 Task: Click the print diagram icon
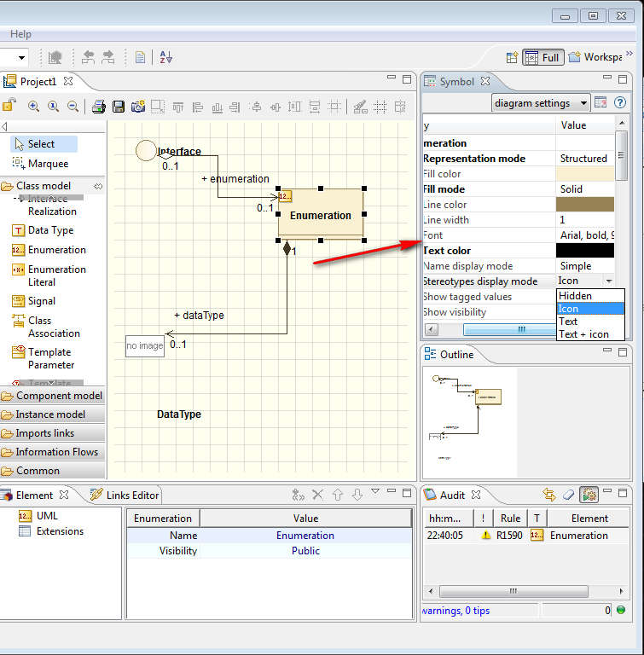click(99, 107)
